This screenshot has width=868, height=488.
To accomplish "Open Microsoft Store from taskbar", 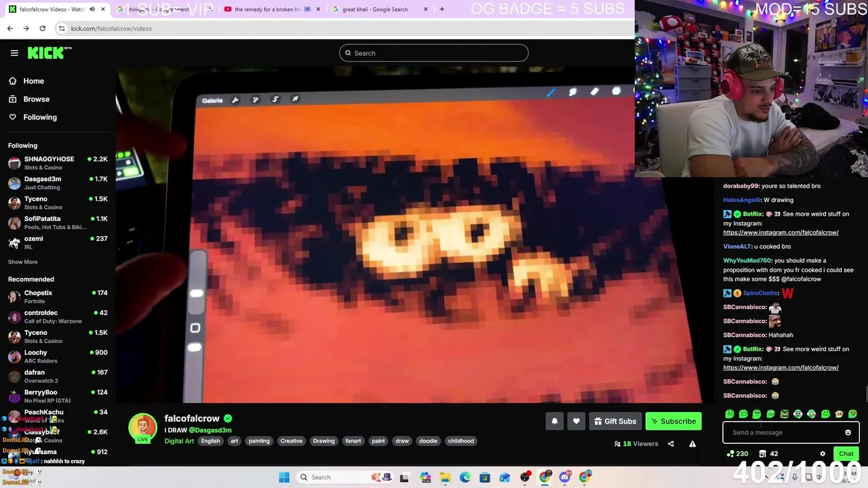I will 485,477.
